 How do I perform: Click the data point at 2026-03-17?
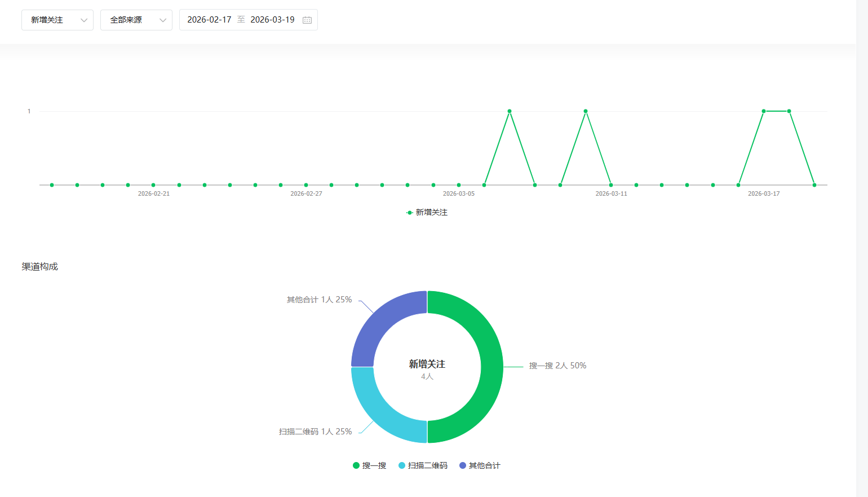point(764,111)
